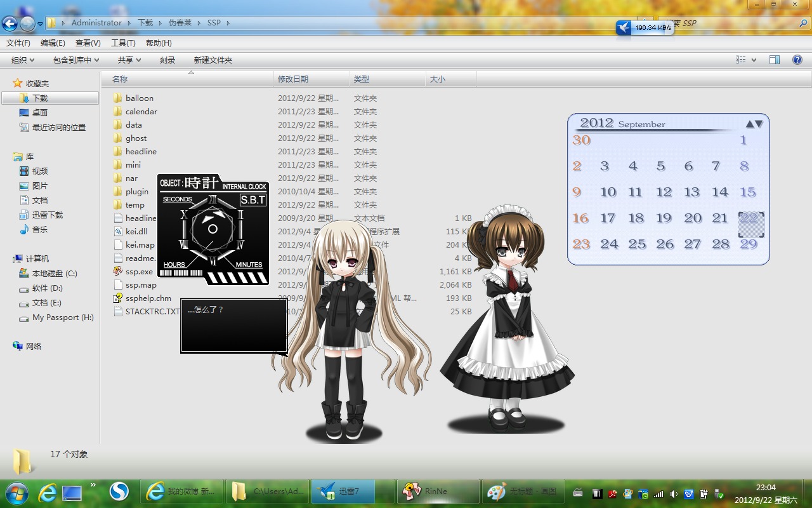Select the plugin folder icon
The width and height of the screenshot is (812, 508).
(x=118, y=191)
